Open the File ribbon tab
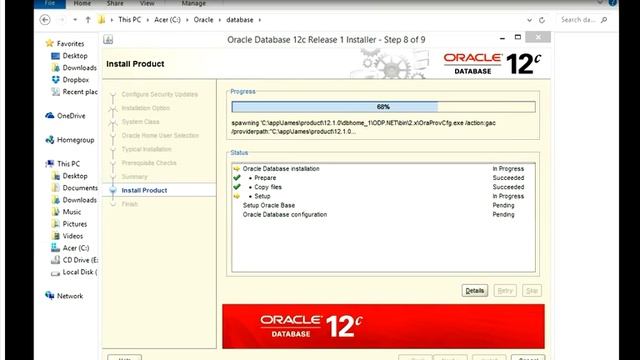This screenshot has height=360, width=640. click(50, 3)
